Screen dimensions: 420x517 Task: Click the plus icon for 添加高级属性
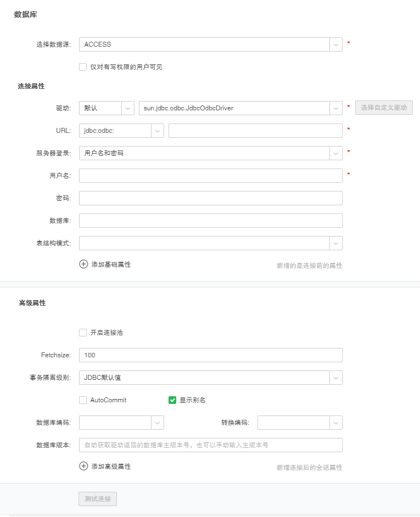tap(83, 466)
